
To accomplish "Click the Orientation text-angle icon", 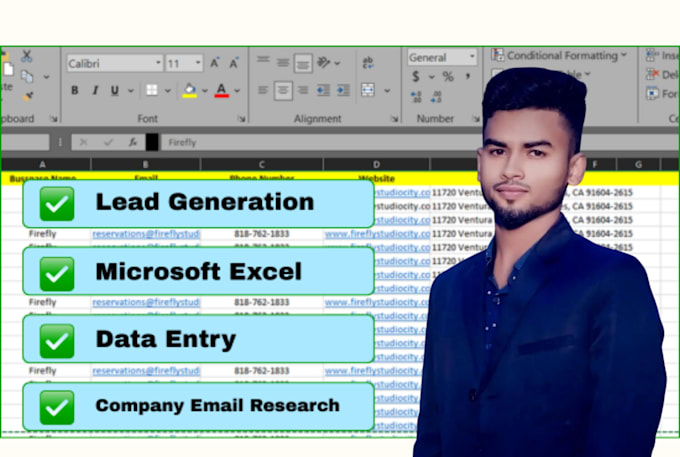I will [324, 63].
